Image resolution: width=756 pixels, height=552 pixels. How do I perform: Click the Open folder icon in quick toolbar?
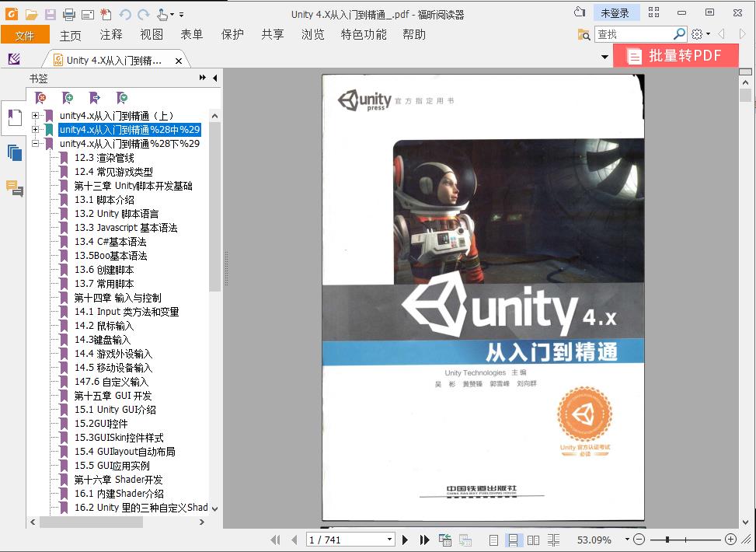pyautogui.click(x=31, y=15)
